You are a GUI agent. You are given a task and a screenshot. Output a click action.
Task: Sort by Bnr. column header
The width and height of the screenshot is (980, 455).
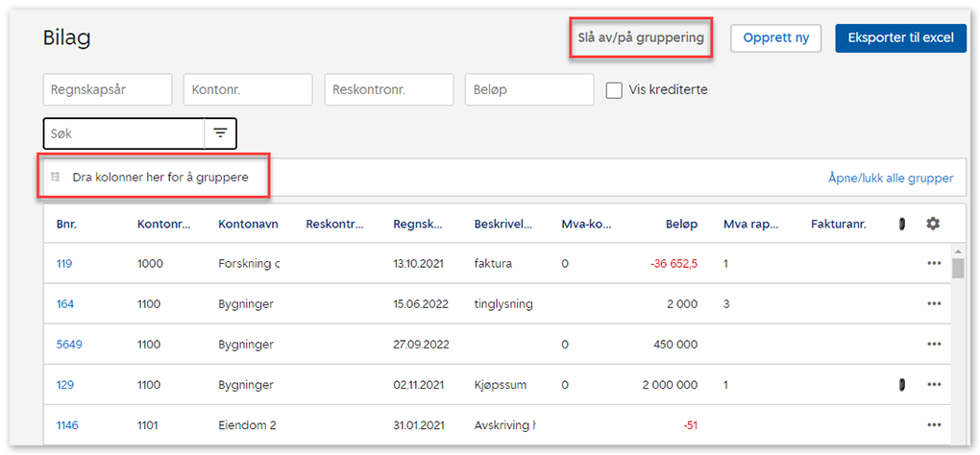66,225
